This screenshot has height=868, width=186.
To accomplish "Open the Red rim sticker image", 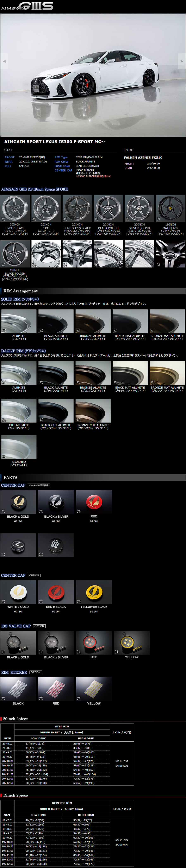I will click(56, 689).
